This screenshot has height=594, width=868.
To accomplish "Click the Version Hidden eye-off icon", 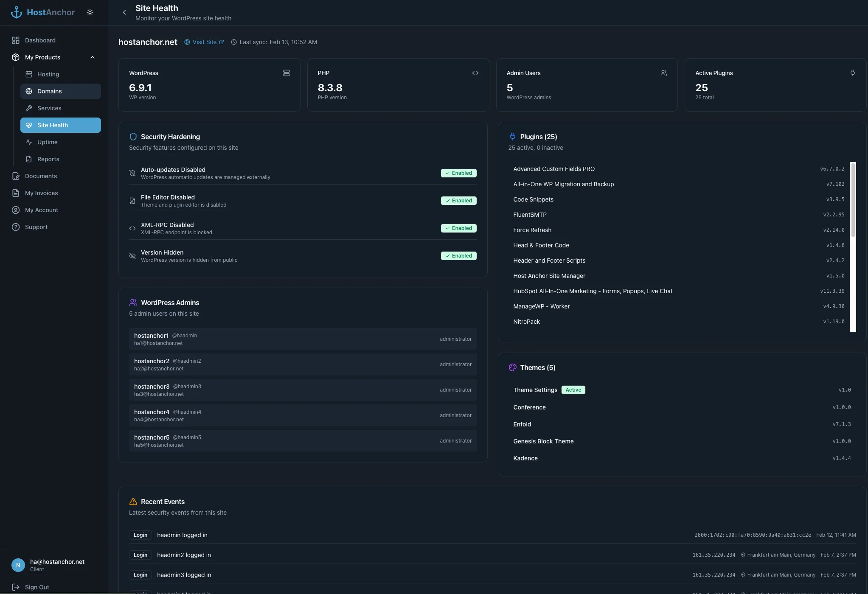I will point(132,256).
